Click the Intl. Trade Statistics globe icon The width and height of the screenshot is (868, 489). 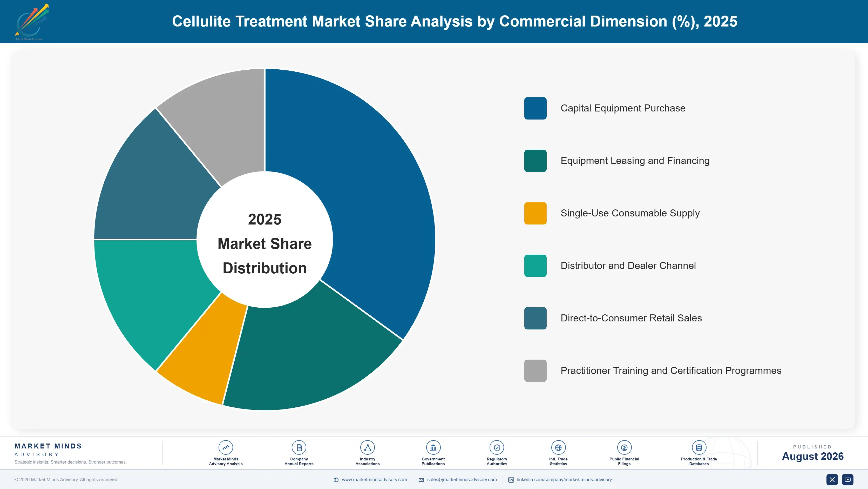tap(558, 447)
